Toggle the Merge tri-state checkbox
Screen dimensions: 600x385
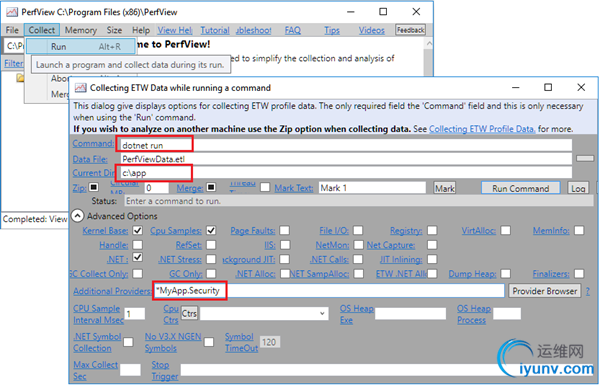coord(211,187)
